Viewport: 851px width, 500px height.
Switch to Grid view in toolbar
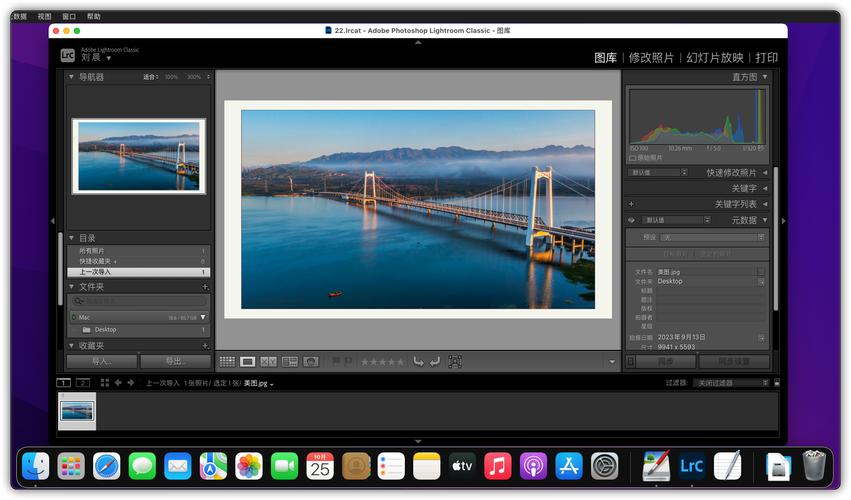coord(227,362)
